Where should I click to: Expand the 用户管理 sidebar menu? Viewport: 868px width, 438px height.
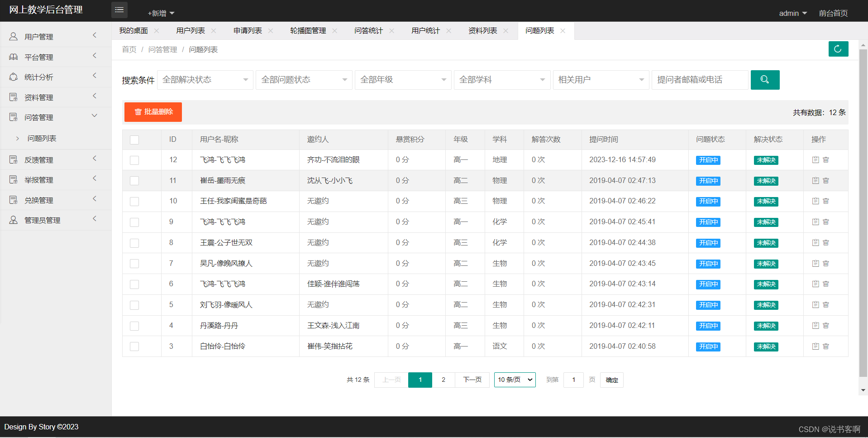(x=56, y=37)
